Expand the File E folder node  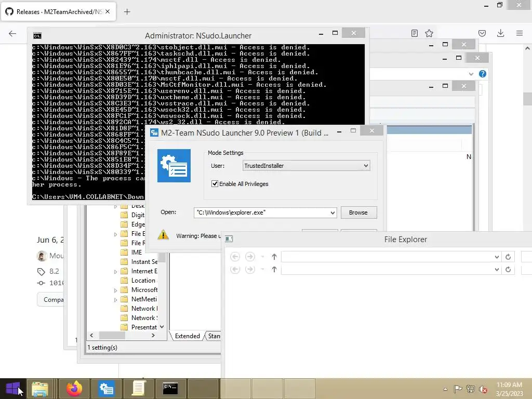(115, 234)
